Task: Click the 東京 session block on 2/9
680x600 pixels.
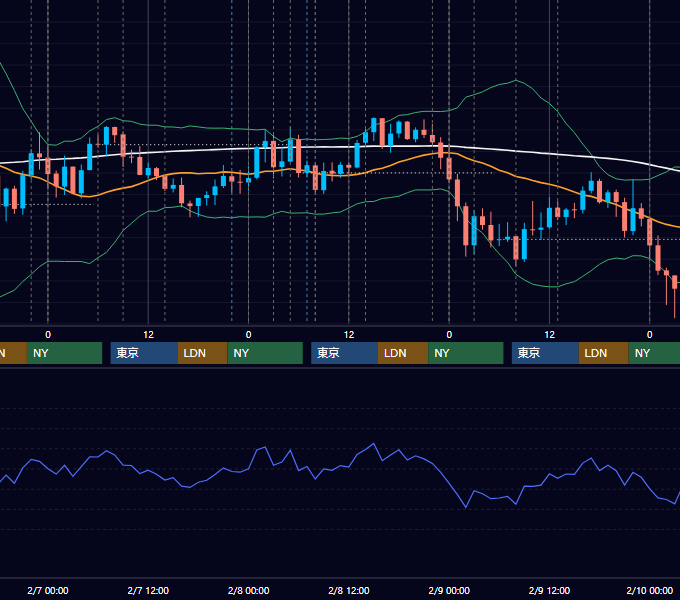Action: tap(545, 353)
